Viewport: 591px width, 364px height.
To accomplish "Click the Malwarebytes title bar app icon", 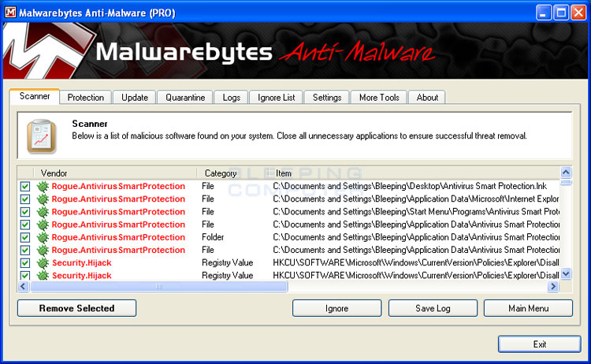I will click(10, 13).
